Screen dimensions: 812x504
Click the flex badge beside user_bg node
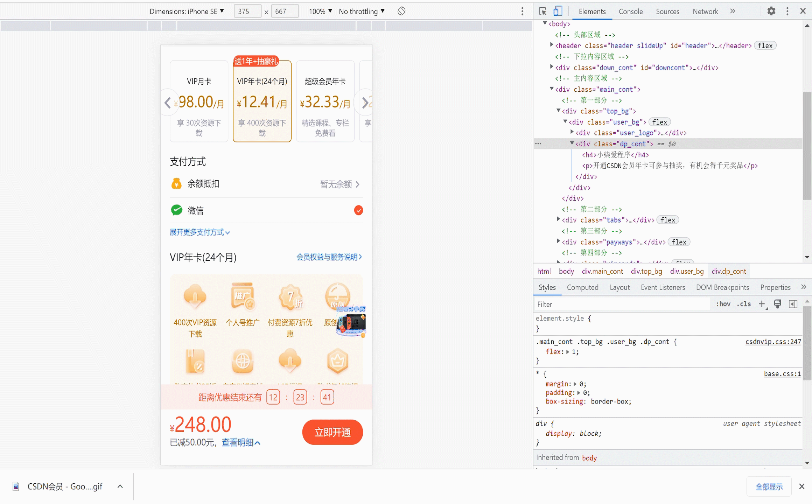point(660,122)
